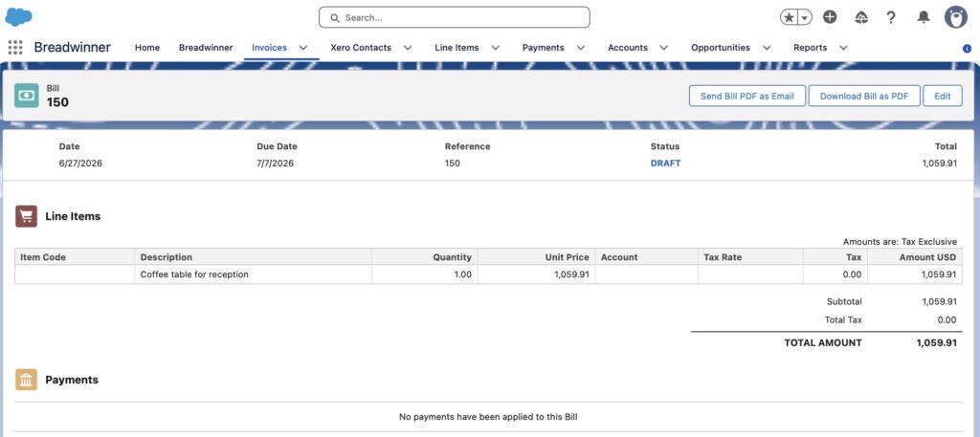The image size is (980, 437).
Task: Expand the Reports chevron
Action: [x=843, y=48]
